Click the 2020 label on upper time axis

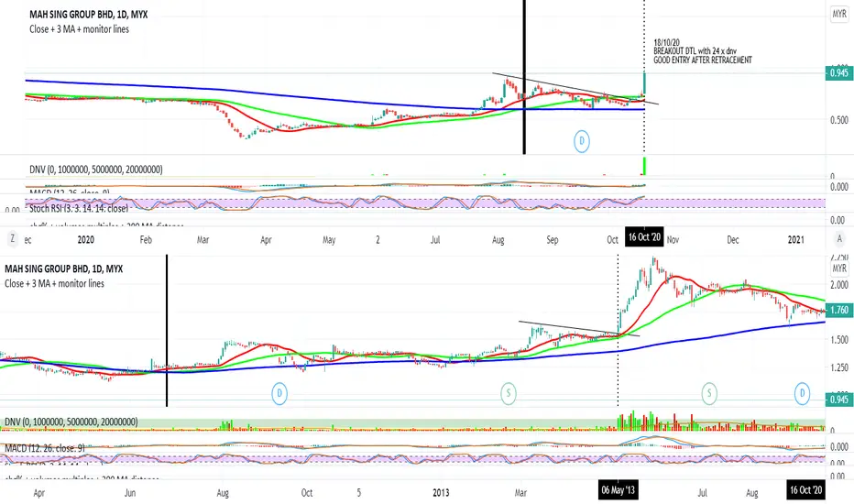85,240
